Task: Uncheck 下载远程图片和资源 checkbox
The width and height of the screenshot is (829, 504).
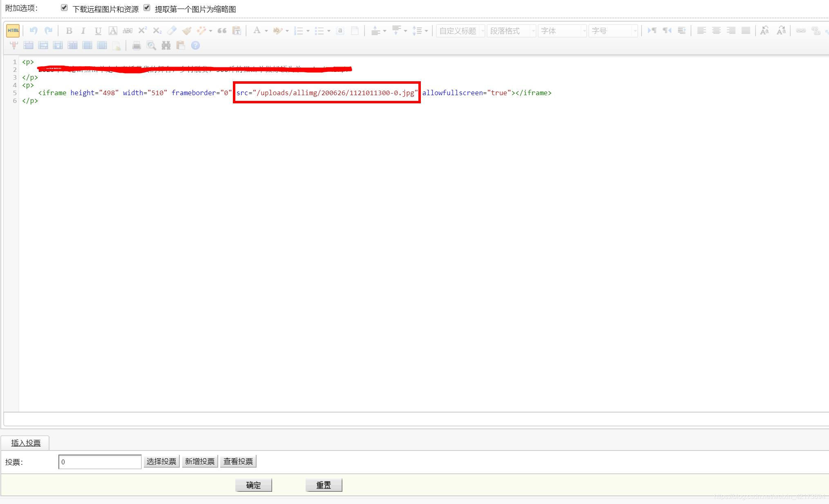Action: click(x=64, y=8)
